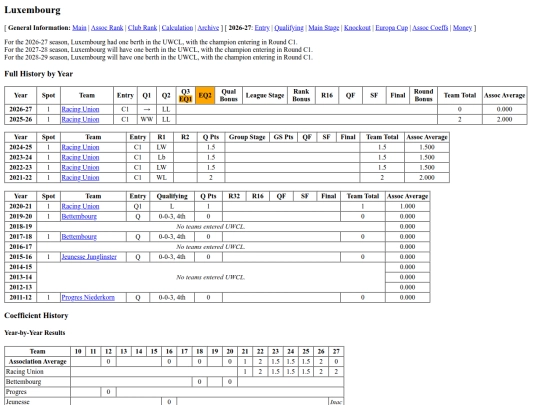Open the 2026-27 Entry link
The width and height of the screenshot is (540, 405).
pos(262,28)
